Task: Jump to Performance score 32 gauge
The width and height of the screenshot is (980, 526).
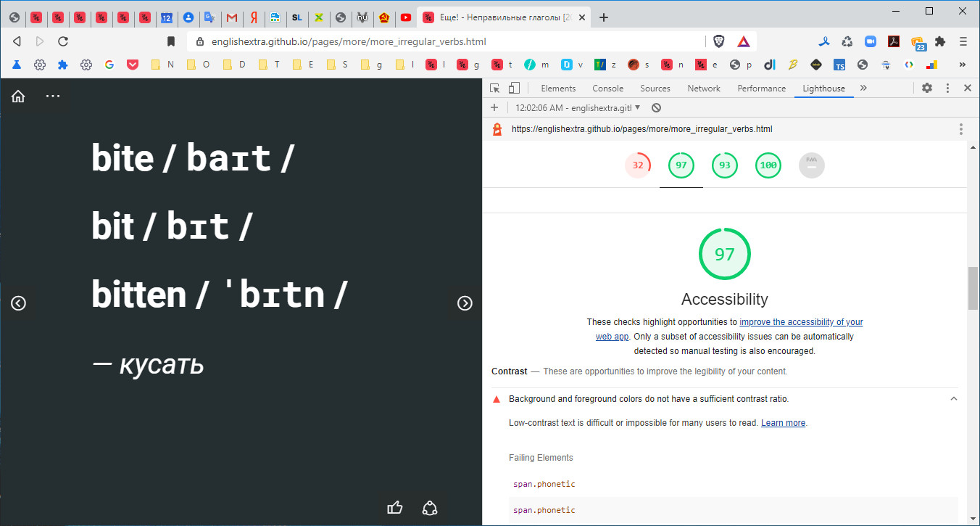Action: point(638,165)
